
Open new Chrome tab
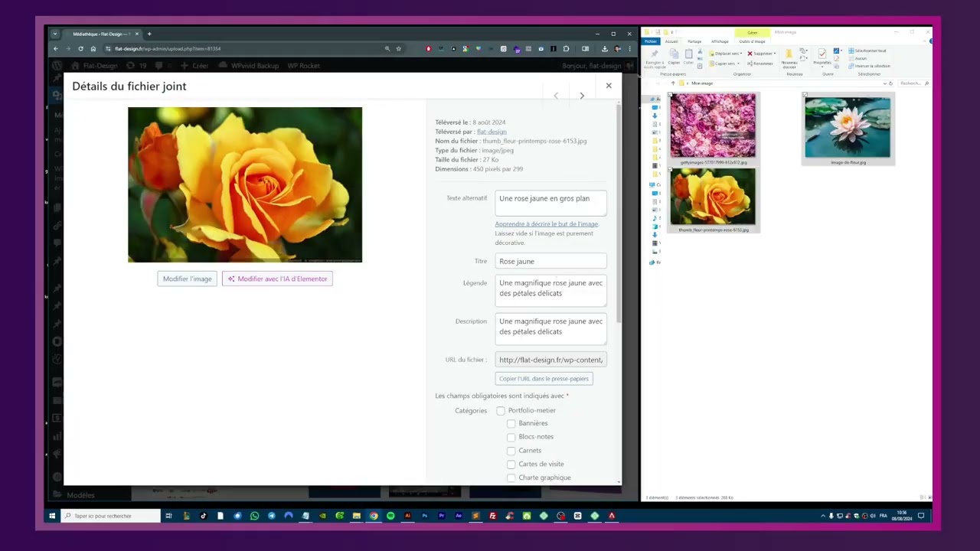149,34
